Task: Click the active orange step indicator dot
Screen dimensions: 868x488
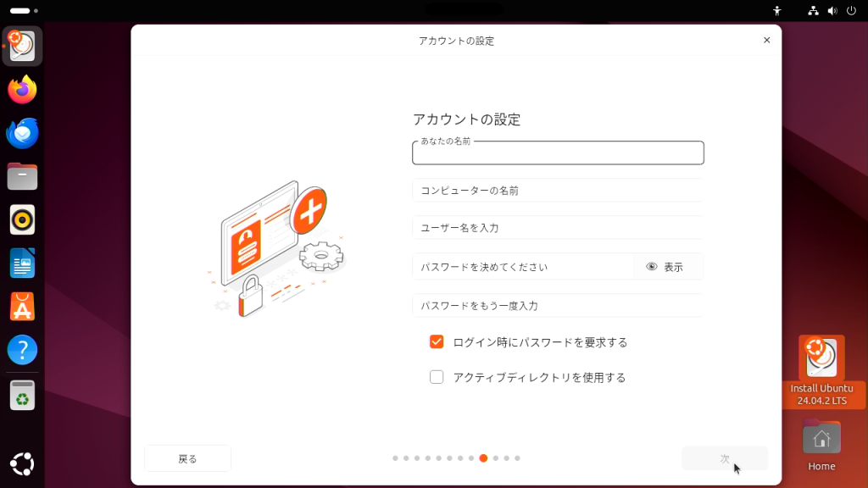Action: 483,458
